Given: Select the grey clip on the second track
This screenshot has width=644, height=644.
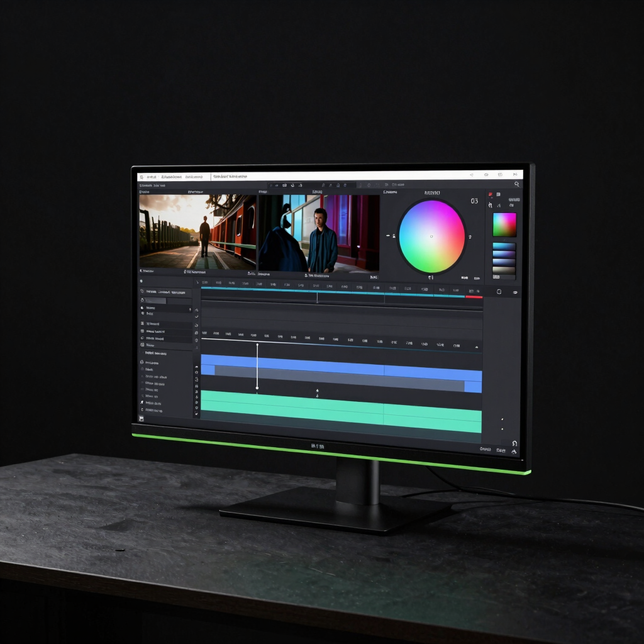Looking at the screenshot, I should (x=339, y=379).
